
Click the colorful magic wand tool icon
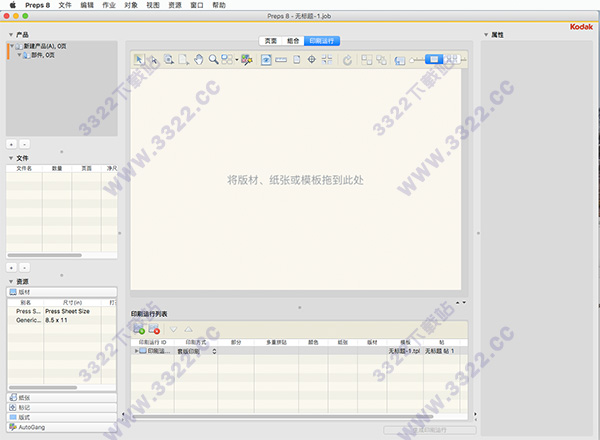point(246,59)
